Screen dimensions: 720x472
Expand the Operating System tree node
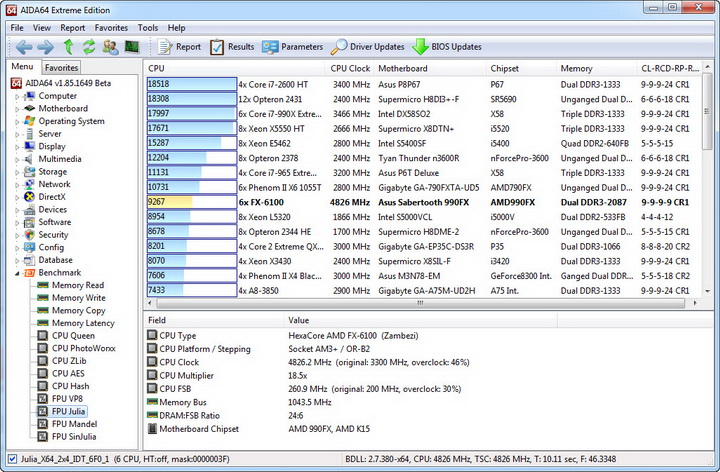click(x=17, y=122)
